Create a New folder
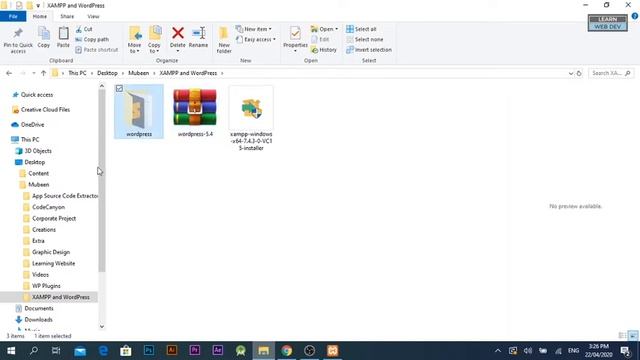Image resolution: width=640 pixels, height=360 pixels. pos(224,40)
